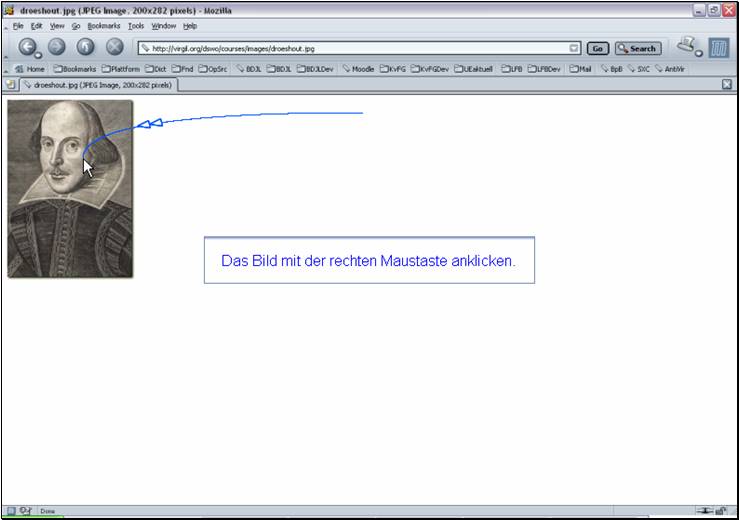The image size is (739, 520).
Task: Click the Forward navigation button
Action: click(56, 47)
